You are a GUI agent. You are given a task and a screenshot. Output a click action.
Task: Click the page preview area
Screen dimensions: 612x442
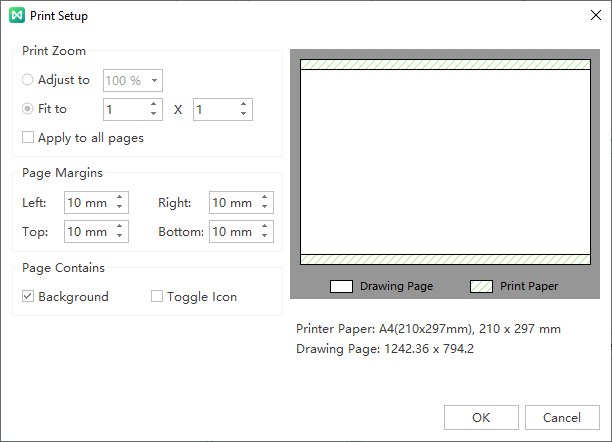pyautogui.click(x=445, y=162)
